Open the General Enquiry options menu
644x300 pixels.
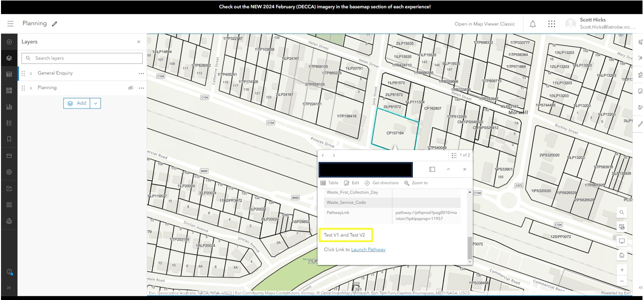141,73
